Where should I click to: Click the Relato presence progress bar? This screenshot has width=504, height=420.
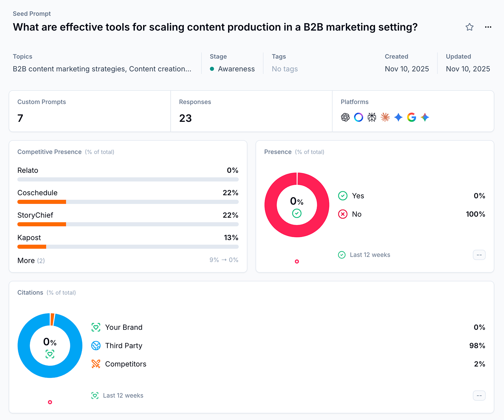pos(128,179)
